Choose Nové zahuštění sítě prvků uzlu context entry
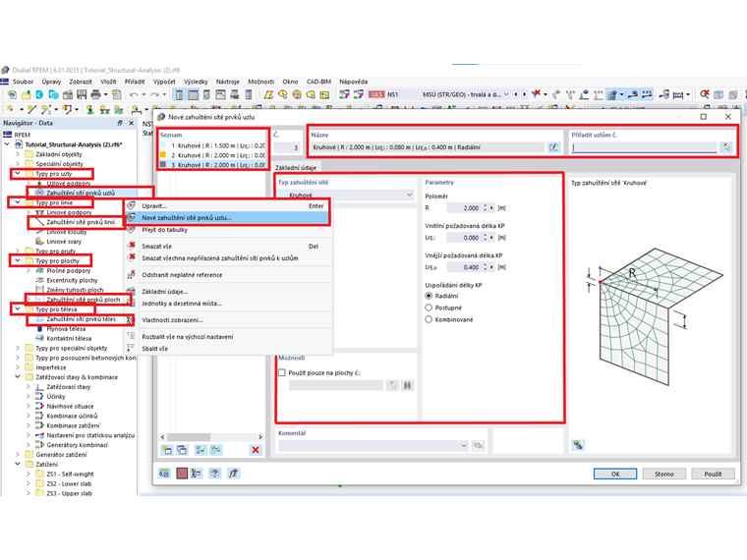 tap(229, 218)
